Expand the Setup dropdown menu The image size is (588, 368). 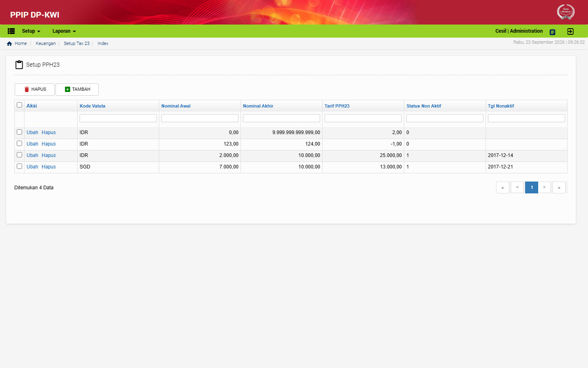31,31
